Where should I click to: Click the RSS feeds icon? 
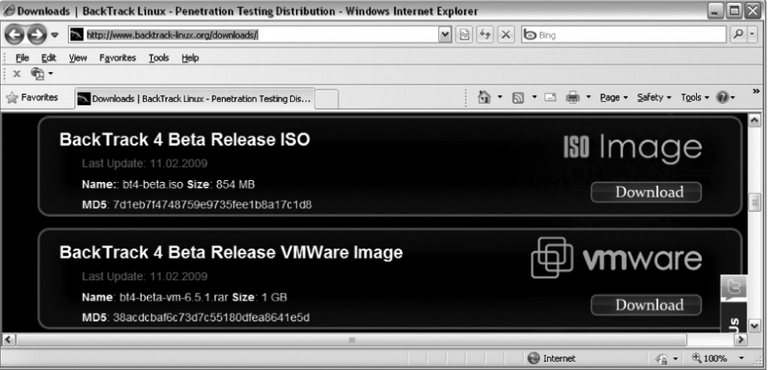518,98
